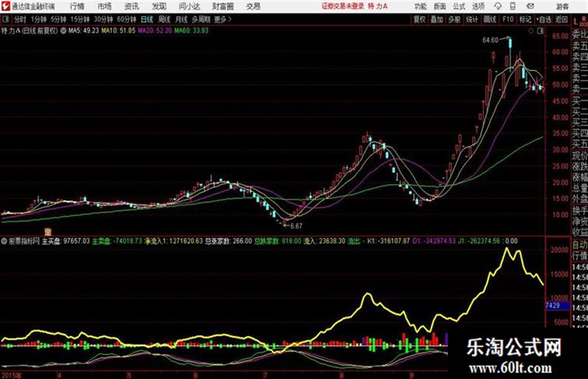Open the 选项 menu

pos(478,6)
